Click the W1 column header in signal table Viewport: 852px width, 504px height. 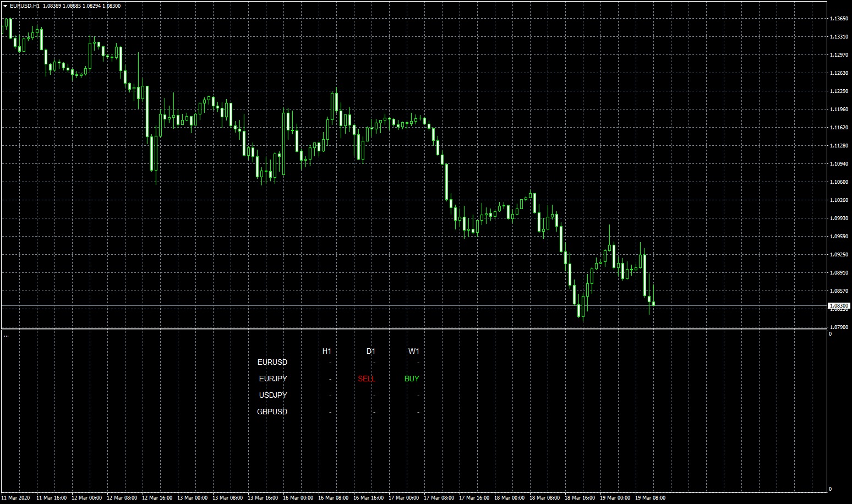[414, 351]
